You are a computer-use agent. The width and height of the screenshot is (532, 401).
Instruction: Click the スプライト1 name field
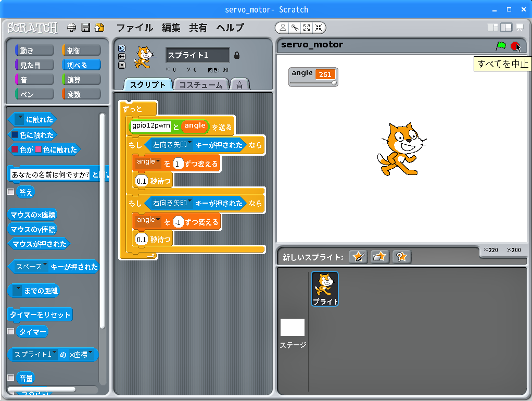[x=197, y=55]
